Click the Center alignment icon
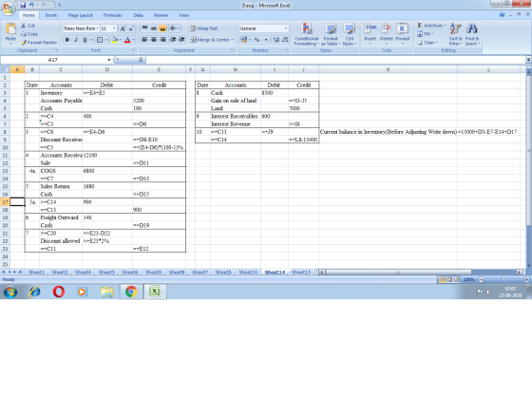532x396 pixels. pyautogui.click(x=154, y=40)
